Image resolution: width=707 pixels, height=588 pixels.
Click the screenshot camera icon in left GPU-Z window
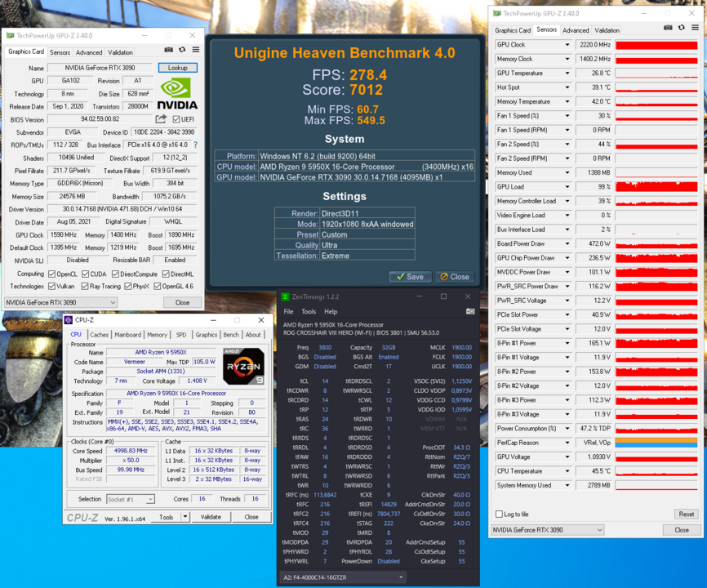point(169,50)
